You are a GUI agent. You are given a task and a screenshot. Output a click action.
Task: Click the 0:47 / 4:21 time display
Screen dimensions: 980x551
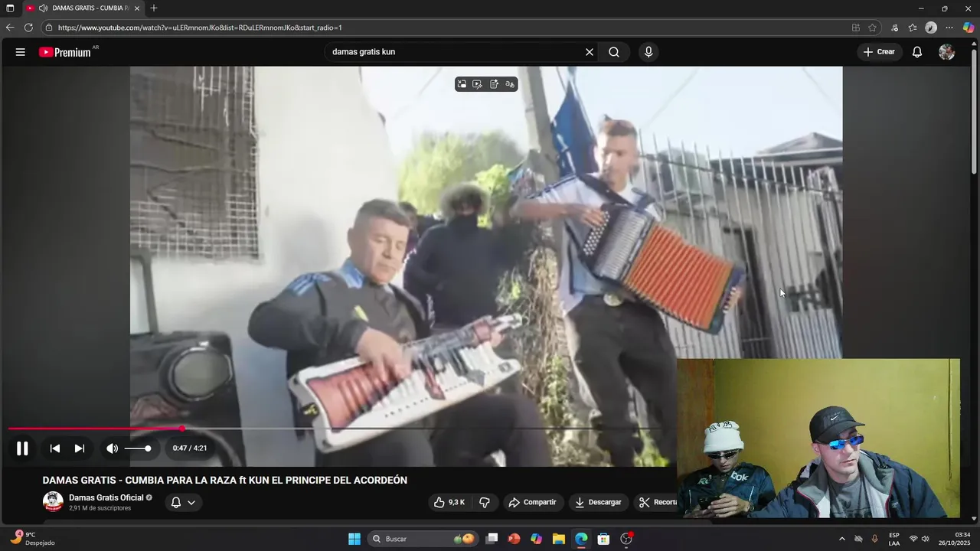point(190,448)
